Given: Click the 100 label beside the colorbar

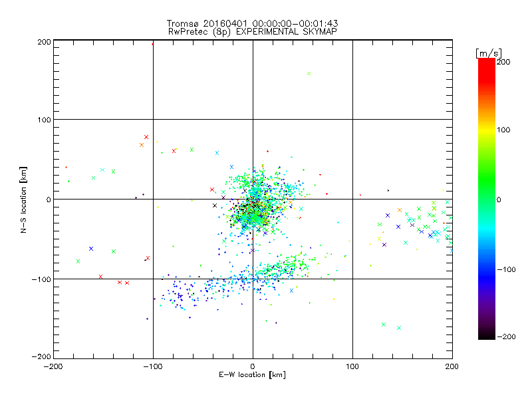Looking at the screenshot, I should (x=503, y=130).
